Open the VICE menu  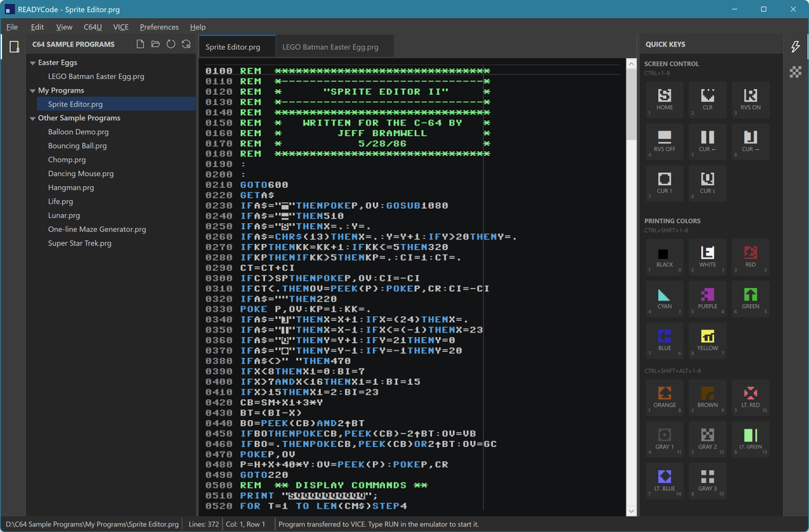(x=121, y=27)
